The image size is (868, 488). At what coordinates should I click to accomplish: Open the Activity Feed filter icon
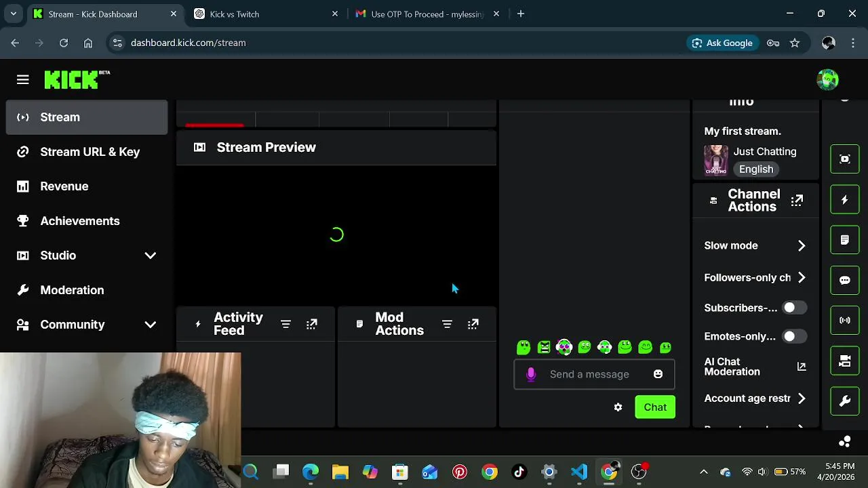point(285,325)
